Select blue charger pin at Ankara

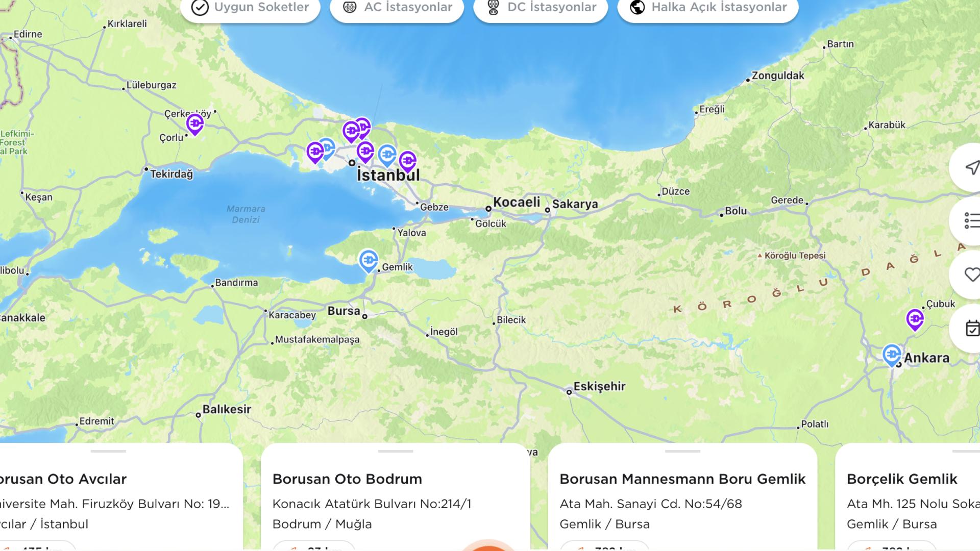click(892, 356)
